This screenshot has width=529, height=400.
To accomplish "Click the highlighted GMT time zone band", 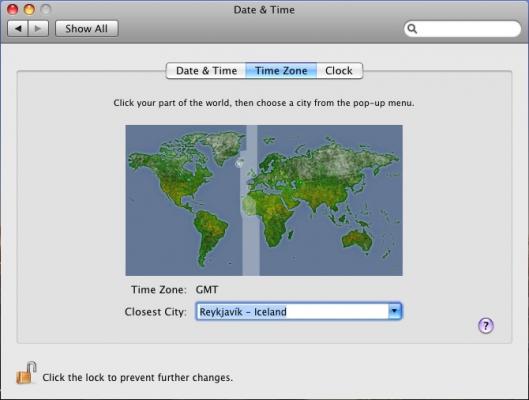I will [251, 200].
